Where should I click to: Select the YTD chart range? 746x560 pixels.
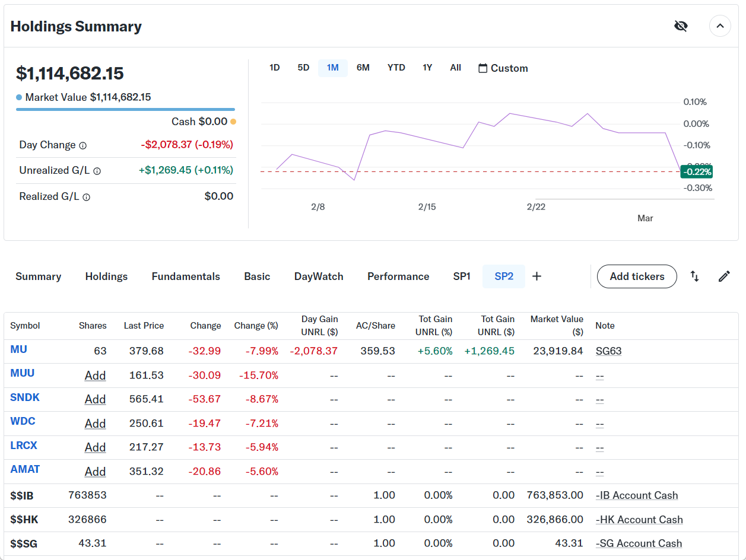(x=396, y=68)
